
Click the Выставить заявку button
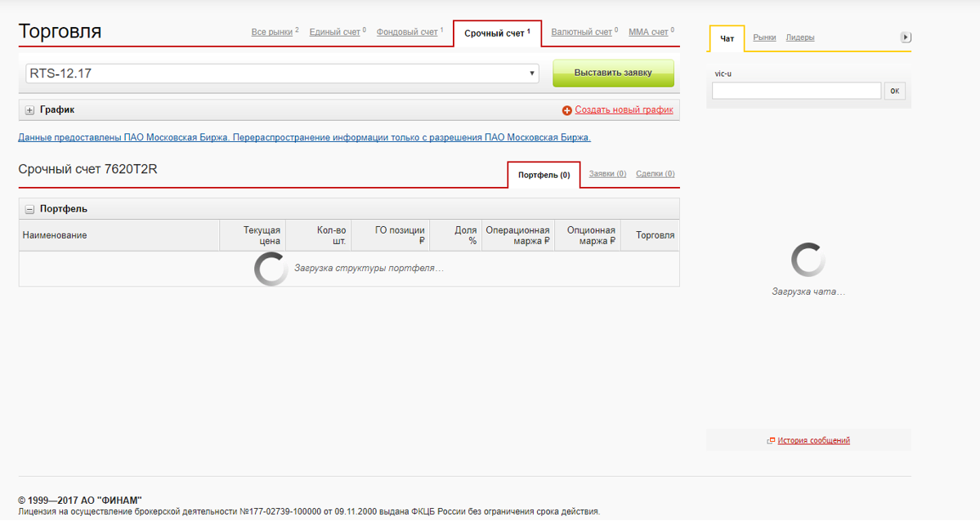[614, 73]
